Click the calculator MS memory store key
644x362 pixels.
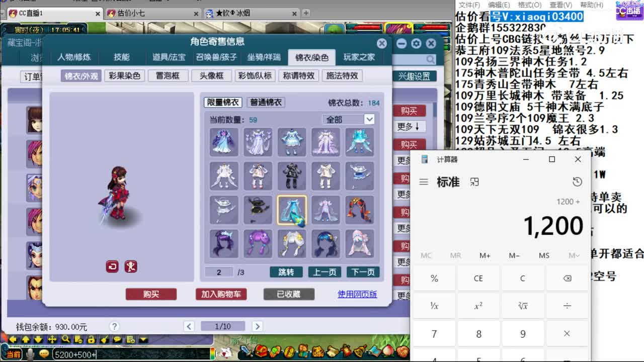[x=544, y=255]
